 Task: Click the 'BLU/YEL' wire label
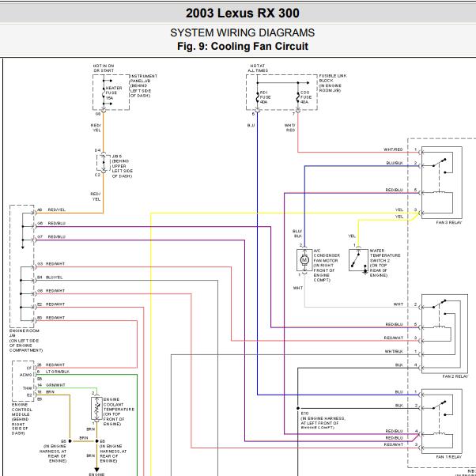54,278
